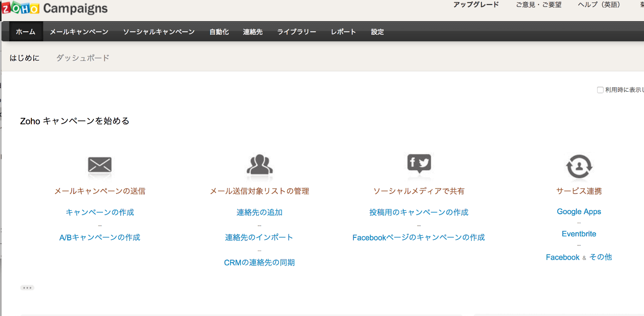This screenshot has width=644, height=316.
Task: Open the Google Apps integration link
Action: [x=579, y=212]
